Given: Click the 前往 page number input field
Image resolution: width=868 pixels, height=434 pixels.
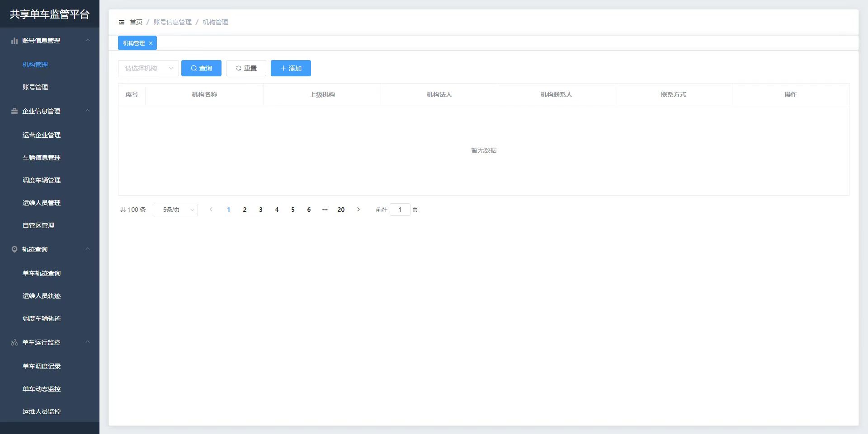Looking at the screenshot, I should (400, 210).
